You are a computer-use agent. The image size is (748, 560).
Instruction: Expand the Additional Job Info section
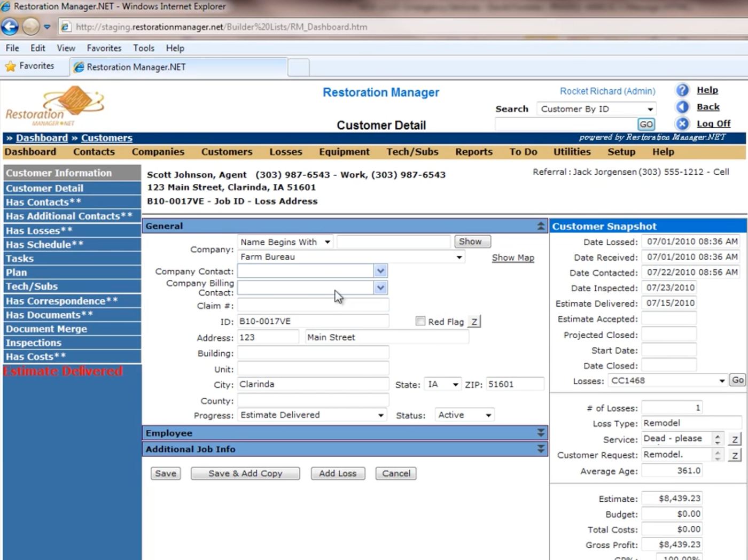coord(541,449)
